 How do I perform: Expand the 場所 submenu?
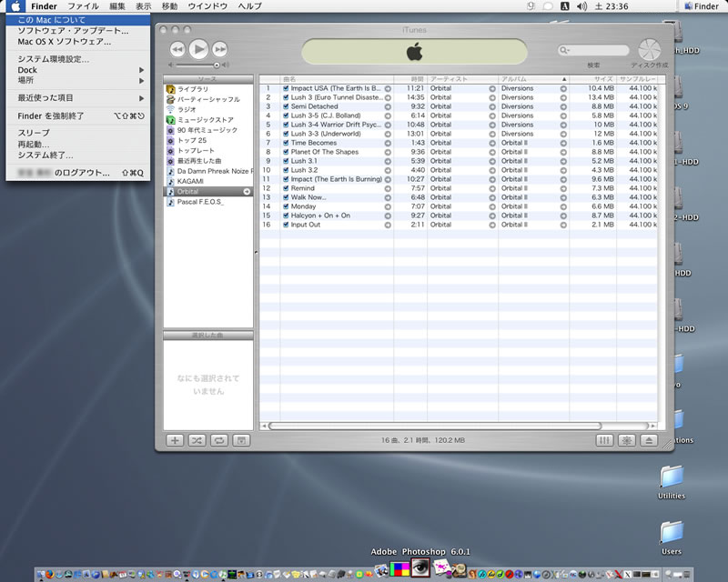coord(78,80)
